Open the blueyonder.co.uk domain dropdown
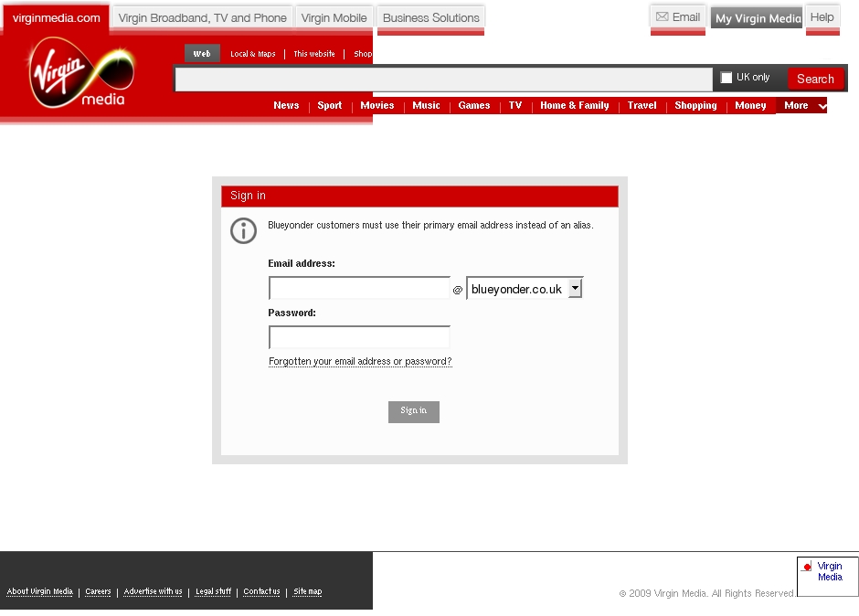The image size is (859, 616). pos(525,288)
